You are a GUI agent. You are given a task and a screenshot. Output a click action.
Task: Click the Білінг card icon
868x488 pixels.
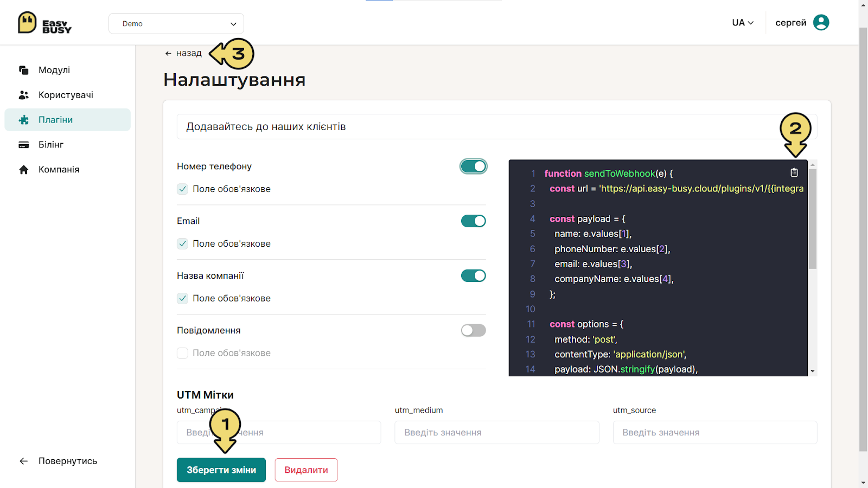point(23,145)
